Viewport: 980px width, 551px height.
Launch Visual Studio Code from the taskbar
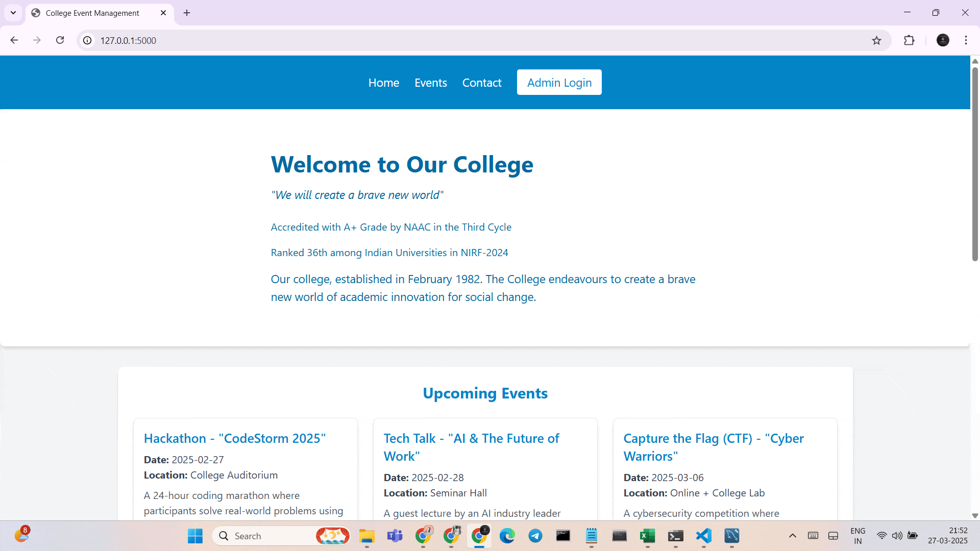[703, 536]
